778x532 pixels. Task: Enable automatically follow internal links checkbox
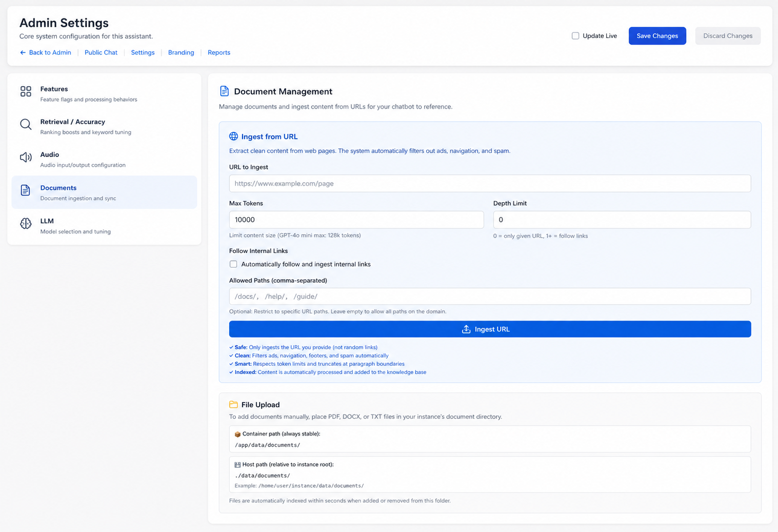pyautogui.click(x=233, y=264)
